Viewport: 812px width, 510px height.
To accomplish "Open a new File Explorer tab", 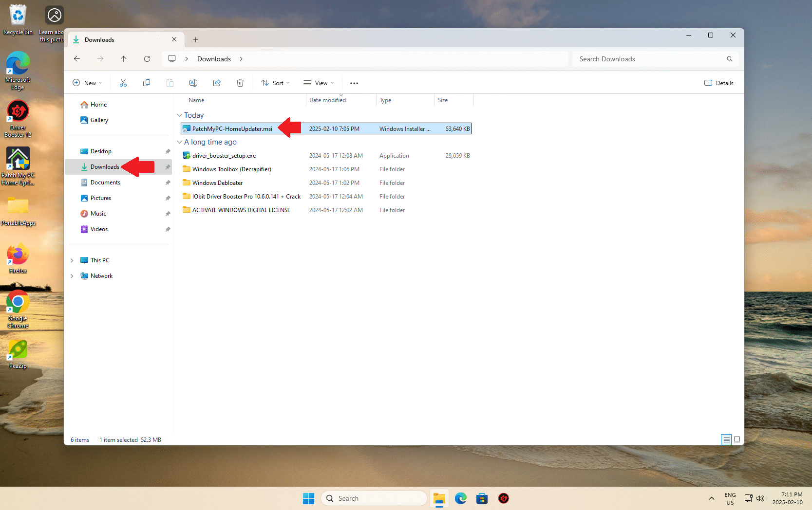I will click(195, 39).
